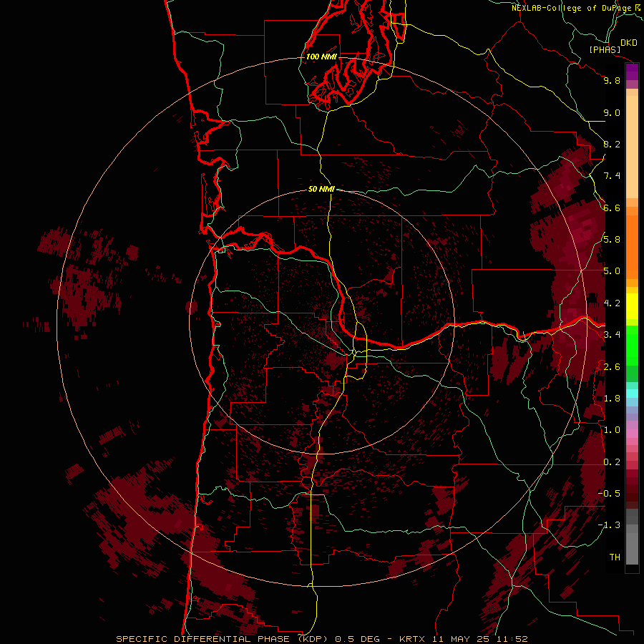Image resolution: width=644 pixels, height=644 pixels.
Task: Click the NEXLAB-College of DuPage credit text
Action: click(572, 8)
